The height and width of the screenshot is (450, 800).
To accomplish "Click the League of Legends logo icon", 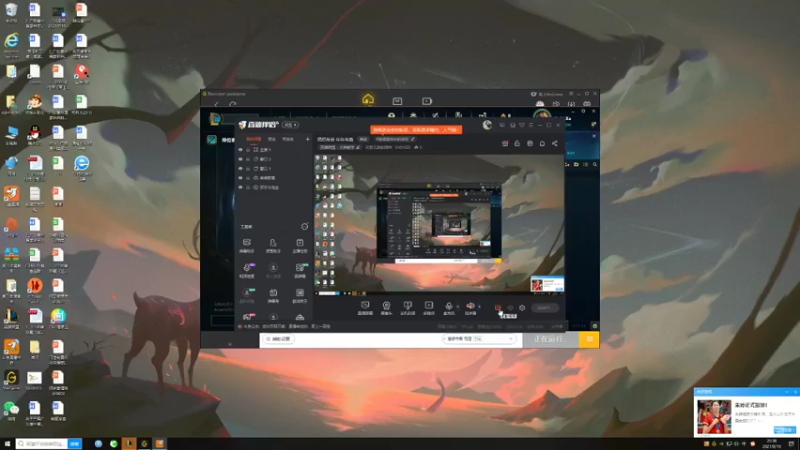I will tap(215, 119).
